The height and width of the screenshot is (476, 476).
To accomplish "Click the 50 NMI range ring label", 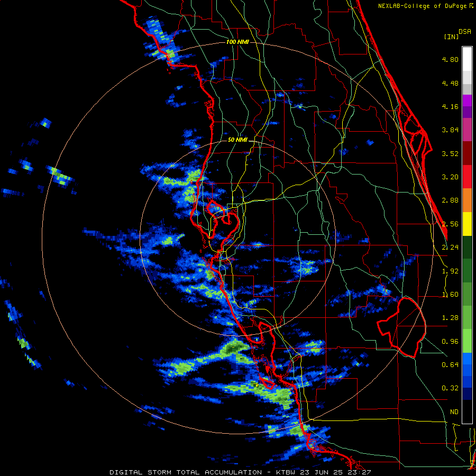I will (x=237, y=140).
